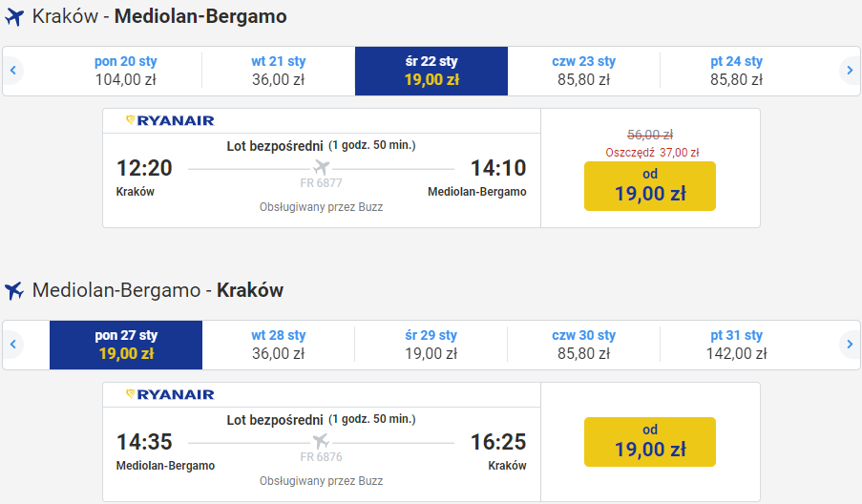This screenshot has height=504, width=862.
Task: Select outbound date pon 20 sty
Action: tap(126, 71)
